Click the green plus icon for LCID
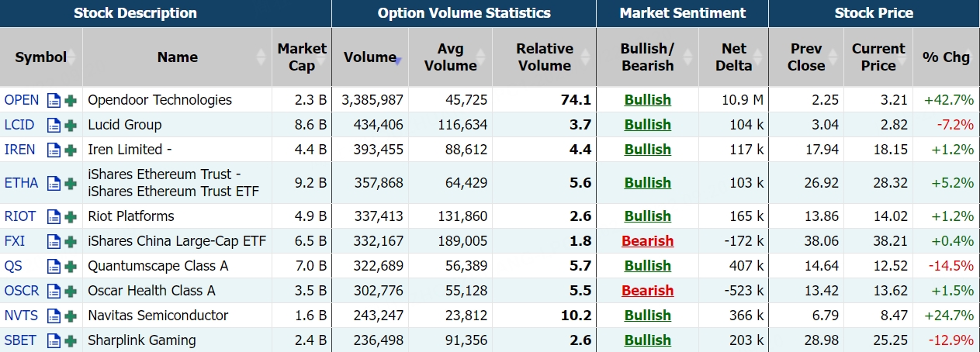 click(71, 125)
